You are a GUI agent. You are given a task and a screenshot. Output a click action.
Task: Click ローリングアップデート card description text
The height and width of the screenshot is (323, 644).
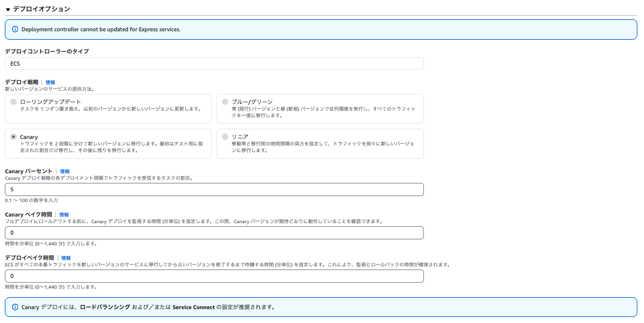point(111,109)
